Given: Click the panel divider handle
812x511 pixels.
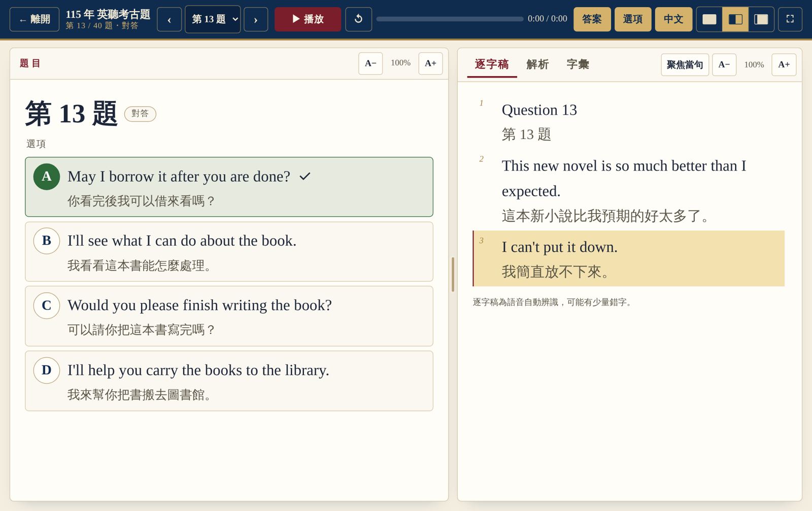Looking at the screenshot, I should coord(453,275).
